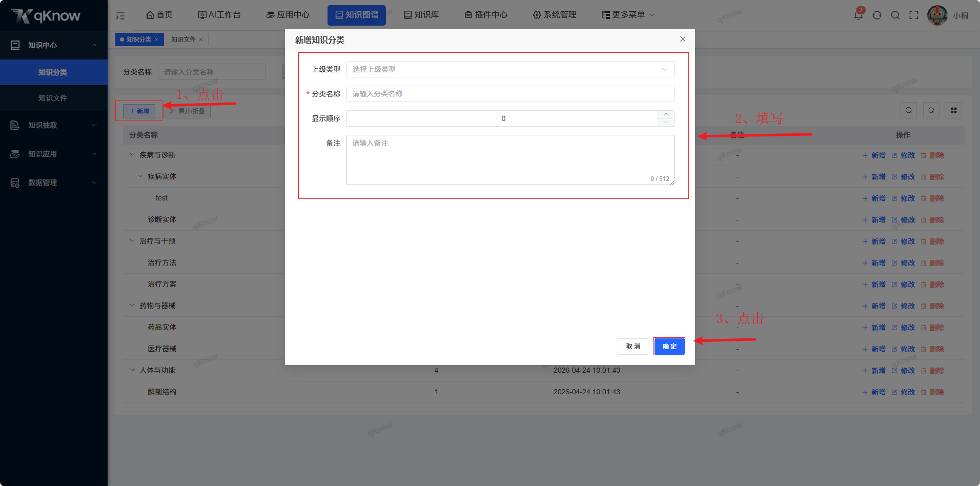Viewport: 980px width, 486px height.
Task: Open the user avatar menu
Action: click(x=937, y=15)
